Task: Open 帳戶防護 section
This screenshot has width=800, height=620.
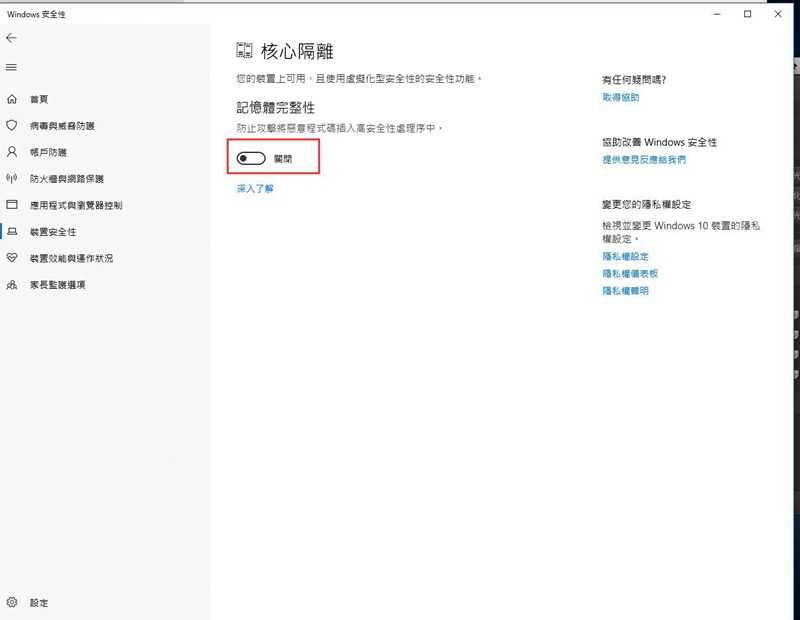Action: 48,153
